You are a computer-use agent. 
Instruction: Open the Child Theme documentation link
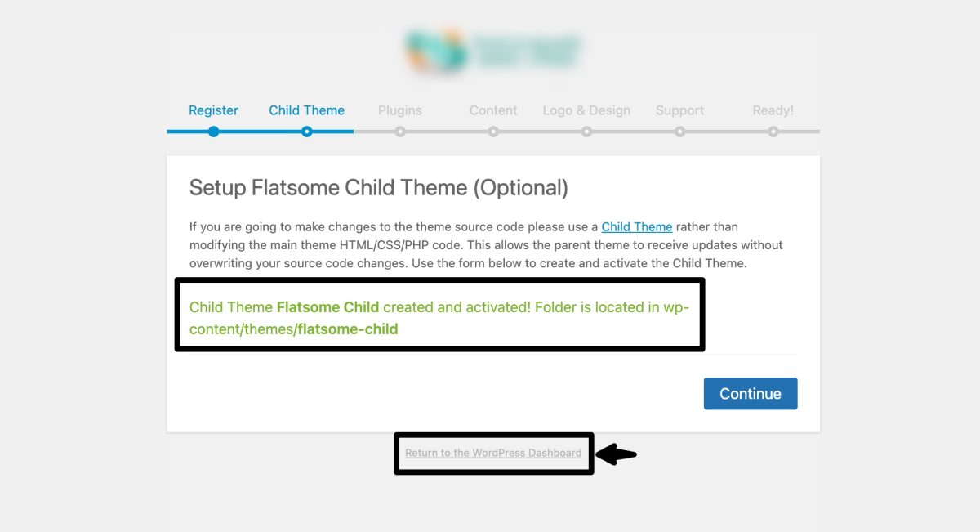[x=637, y=226]
